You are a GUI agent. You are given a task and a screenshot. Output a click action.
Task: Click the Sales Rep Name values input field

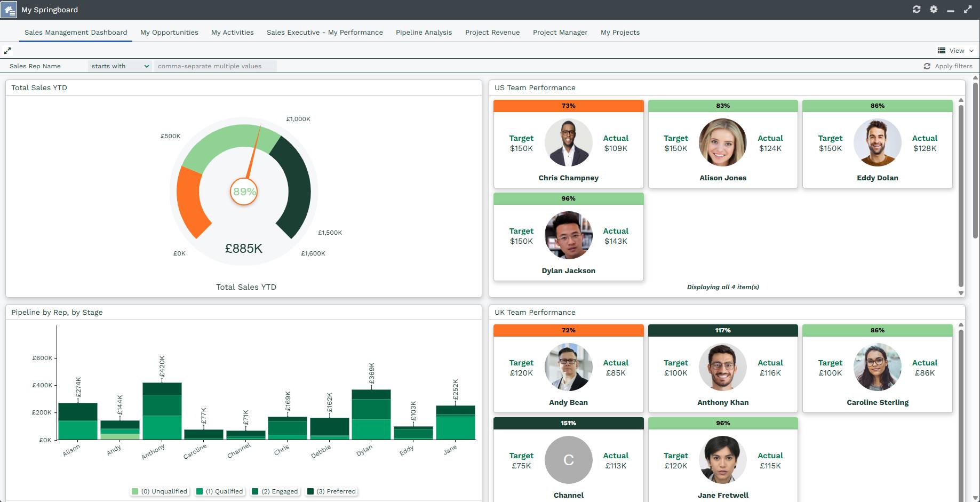pos(215,66)
